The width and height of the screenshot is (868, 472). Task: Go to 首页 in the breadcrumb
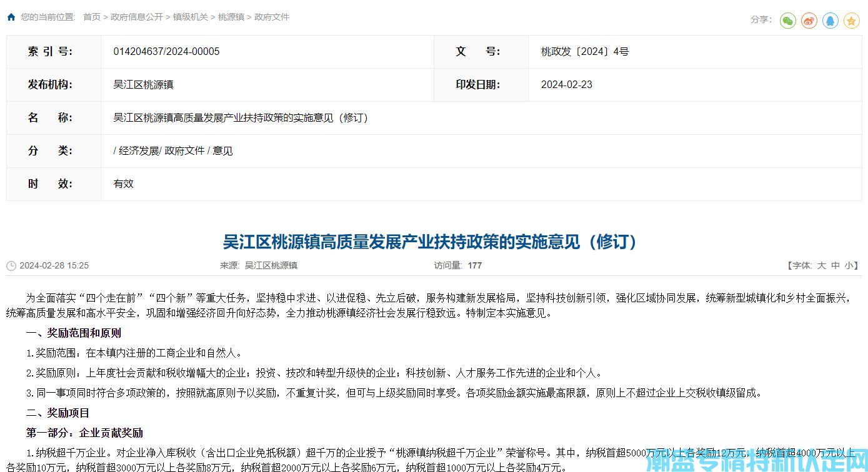pos(92,17)
